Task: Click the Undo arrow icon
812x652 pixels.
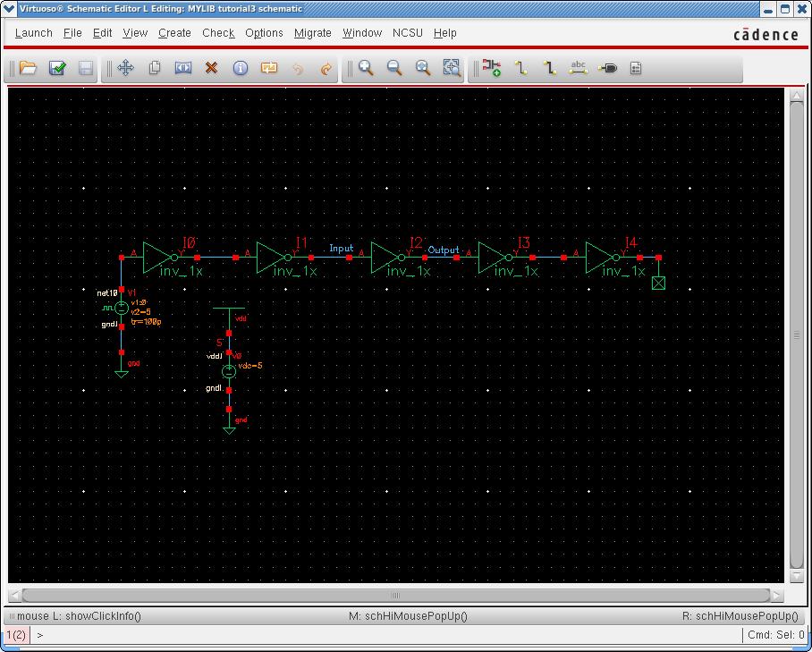Action: pos(298,68)
